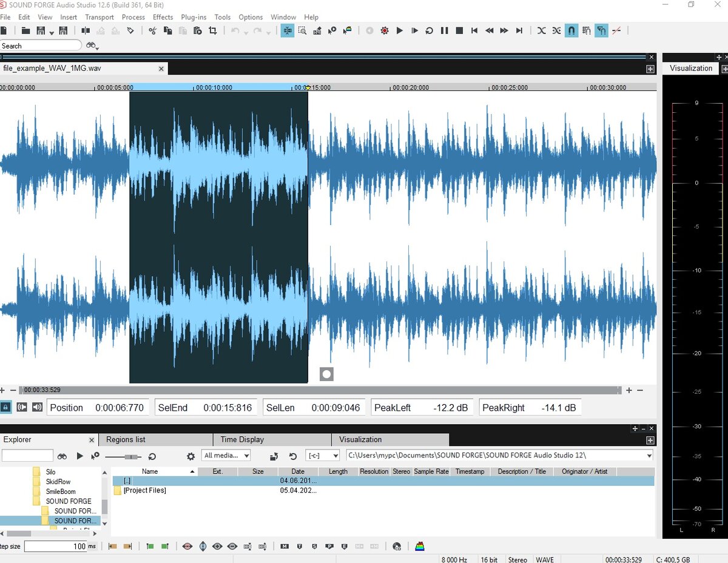Open the Transport menu
Image resolution: width=728 pixels, height=563 pixels.
[99, 17]
